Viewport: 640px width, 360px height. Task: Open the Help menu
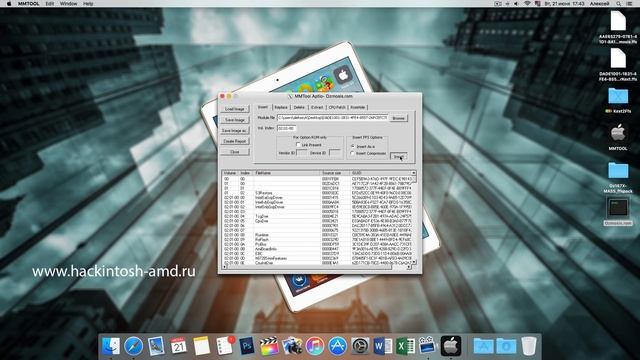coord(88,4)
